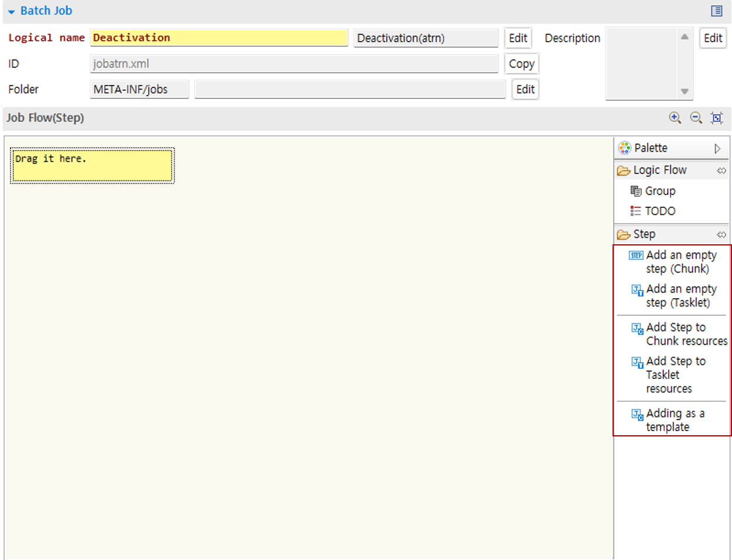Click the Description scrollbar down arrow
Viewport: 732px width, 560px height.
685,91
